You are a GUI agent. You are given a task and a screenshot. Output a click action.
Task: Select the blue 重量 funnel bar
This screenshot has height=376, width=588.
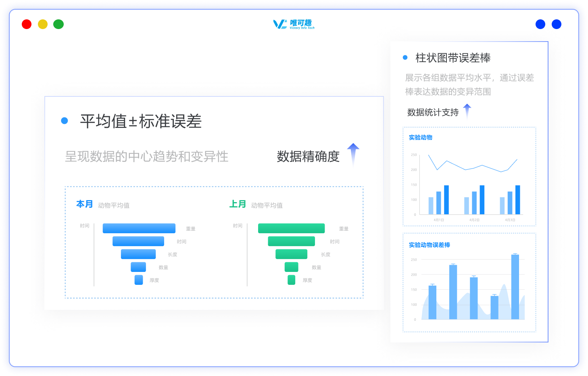(139, 228)
